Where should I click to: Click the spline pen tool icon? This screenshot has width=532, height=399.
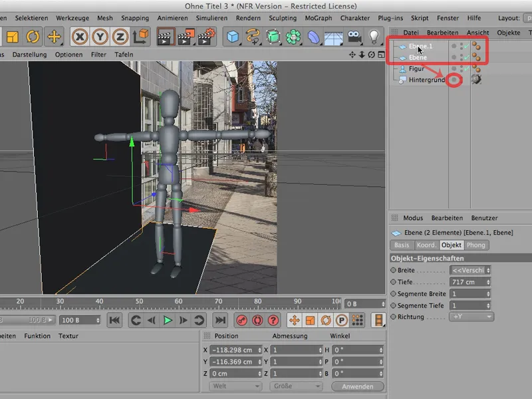[253, 37]
